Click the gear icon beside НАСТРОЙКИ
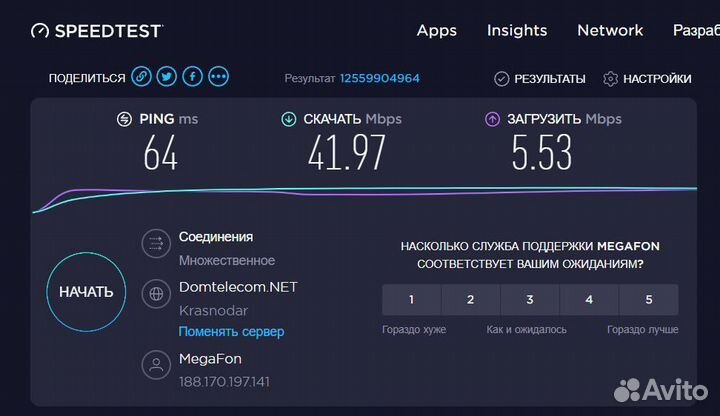 pos(610,79)
